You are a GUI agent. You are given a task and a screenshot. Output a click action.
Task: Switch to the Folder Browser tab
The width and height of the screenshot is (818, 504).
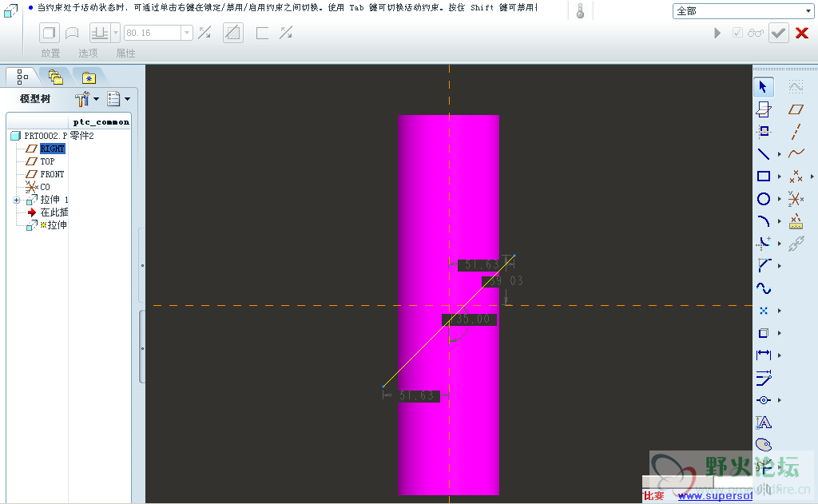coord(55,77)
